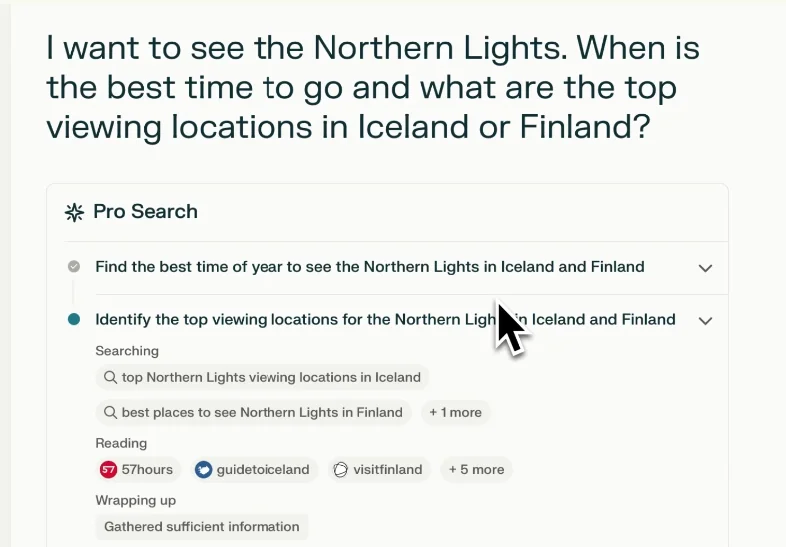Image resolution: width=786 pixels, height=547 pixels.
Task: Click the magnifier icon in Iceland search chip
Action: 110,377
